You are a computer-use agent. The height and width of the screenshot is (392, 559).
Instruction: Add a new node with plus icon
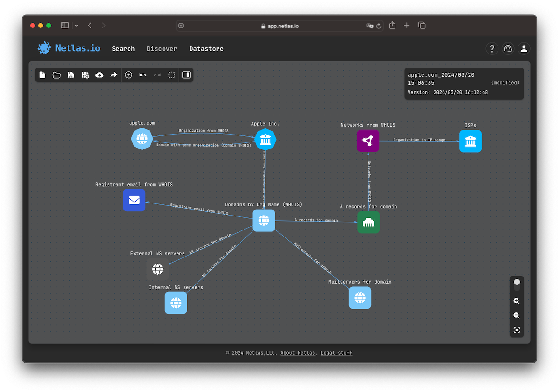[x=129, y=75]
